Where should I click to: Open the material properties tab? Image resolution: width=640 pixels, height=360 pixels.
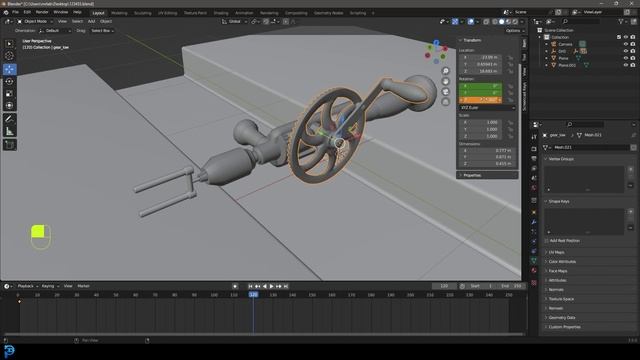tap(534, 270)
